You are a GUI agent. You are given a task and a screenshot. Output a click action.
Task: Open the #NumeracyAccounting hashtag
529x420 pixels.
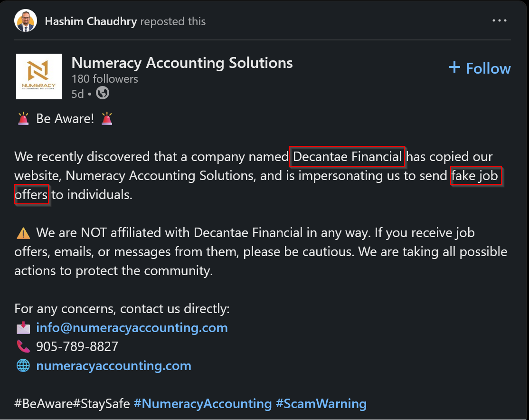[203, 404]
